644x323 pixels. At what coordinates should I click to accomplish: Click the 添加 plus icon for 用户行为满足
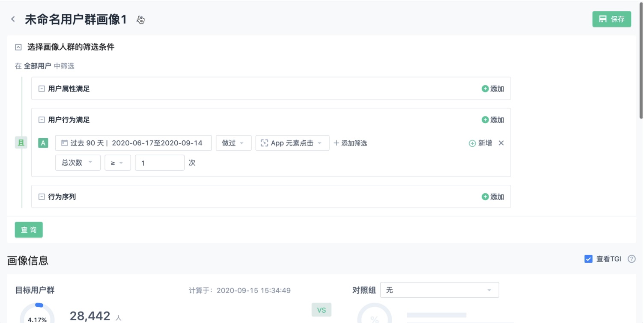(485, 120)
